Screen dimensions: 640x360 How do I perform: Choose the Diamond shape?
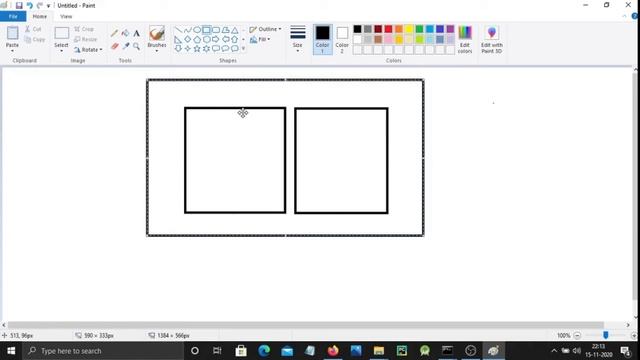[187, 40]
